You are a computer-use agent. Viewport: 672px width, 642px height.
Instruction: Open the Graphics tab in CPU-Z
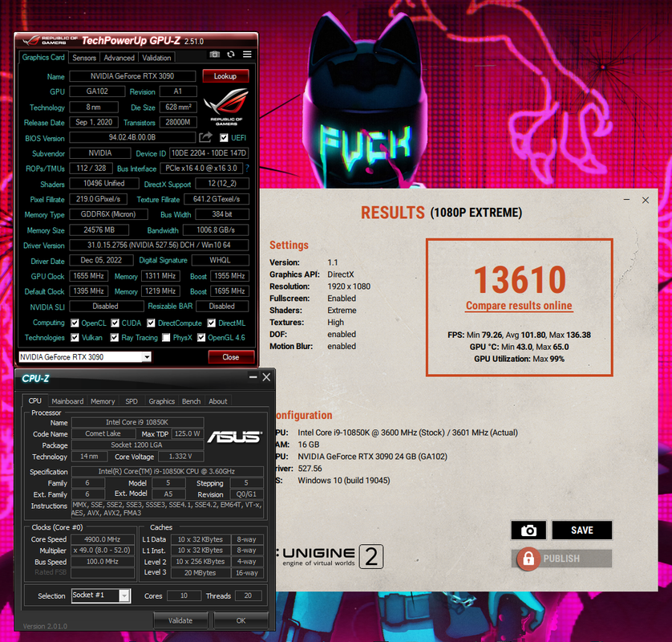coord(161,401)
